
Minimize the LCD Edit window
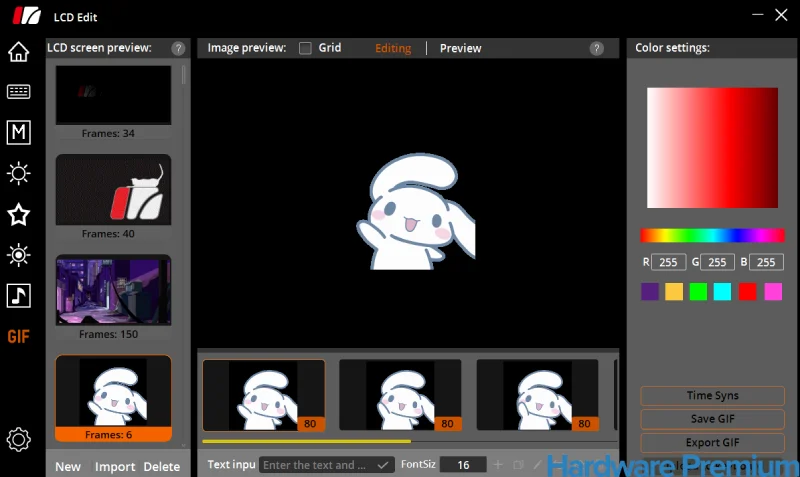click(x=758, y=15)
